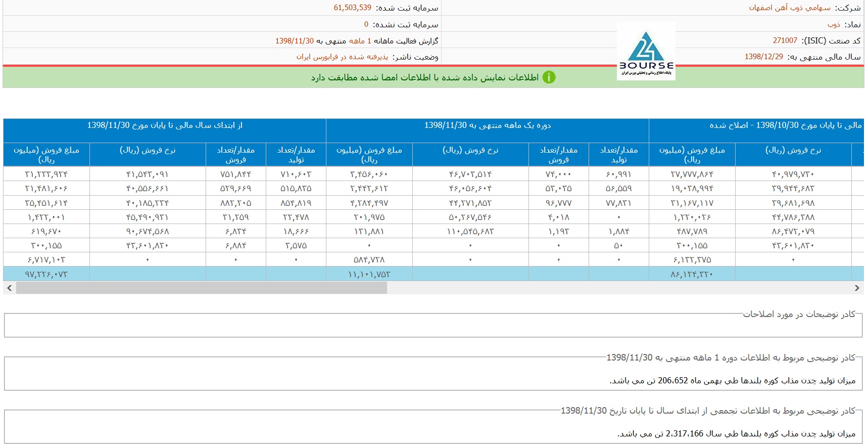Click publisher status پذیرفته شده در فرابورس ایران
The height and width of the screenshot is (444, 868).
pyautogui.click(x=342, y=57)
